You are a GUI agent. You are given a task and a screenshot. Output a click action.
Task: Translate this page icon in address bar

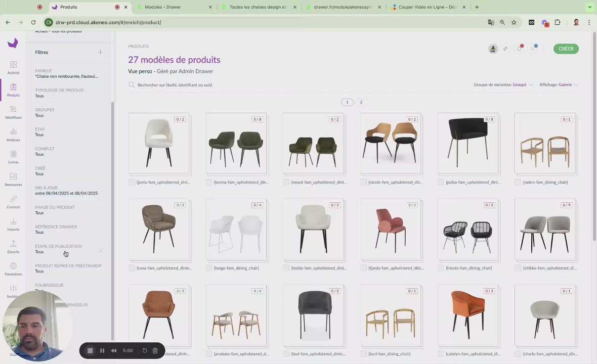coord(491,22)
